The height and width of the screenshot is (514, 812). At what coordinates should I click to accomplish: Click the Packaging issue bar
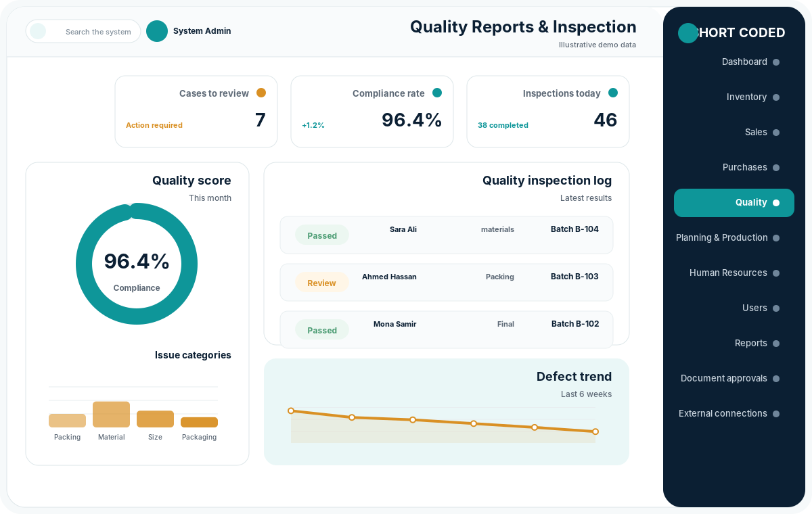199,422
